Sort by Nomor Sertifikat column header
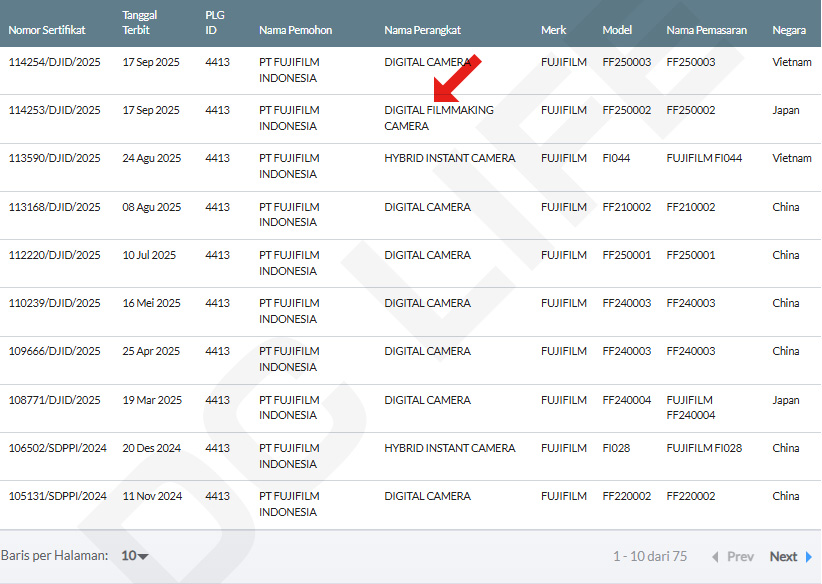 pyautogui.click(x=47, y=30)
